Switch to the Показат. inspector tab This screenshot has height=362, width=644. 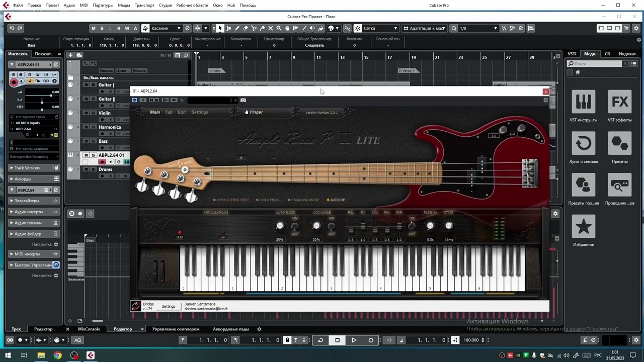tap(43, 54)
